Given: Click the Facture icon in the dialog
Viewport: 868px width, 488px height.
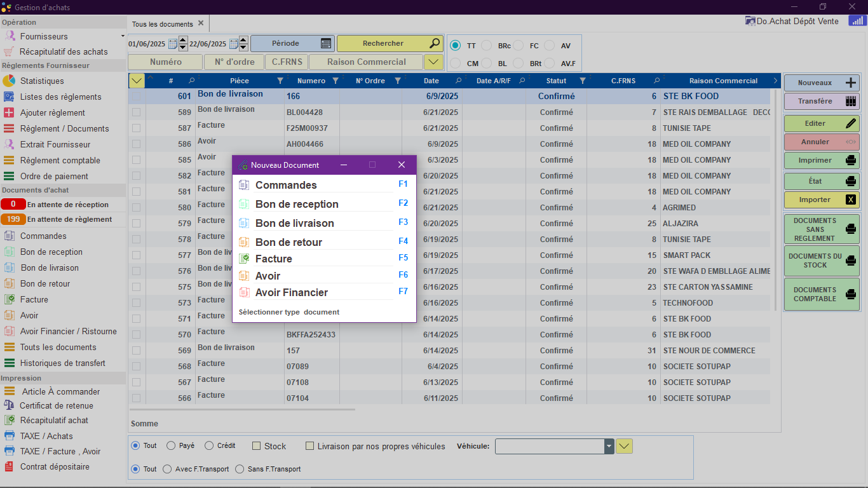Looking at the screenshot, I should click(x=244, y=259).
